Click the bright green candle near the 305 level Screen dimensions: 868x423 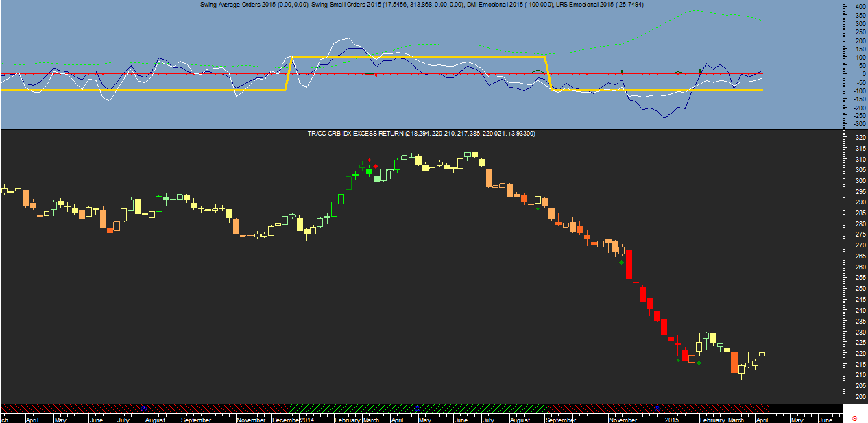tap(369, 171)
